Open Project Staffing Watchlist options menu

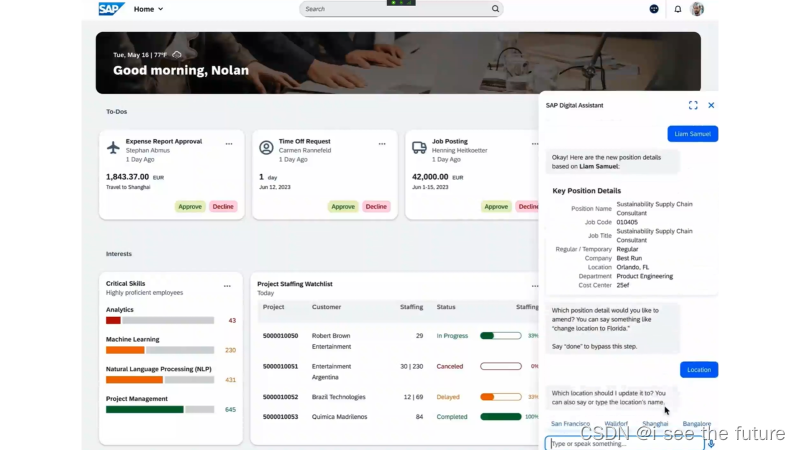(534, 286)
